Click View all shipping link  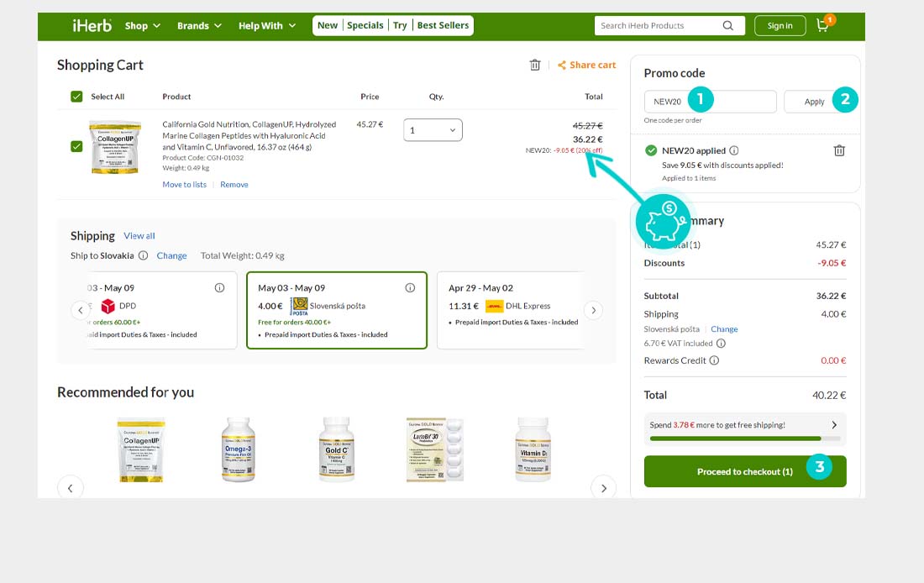tap(139, 236)
